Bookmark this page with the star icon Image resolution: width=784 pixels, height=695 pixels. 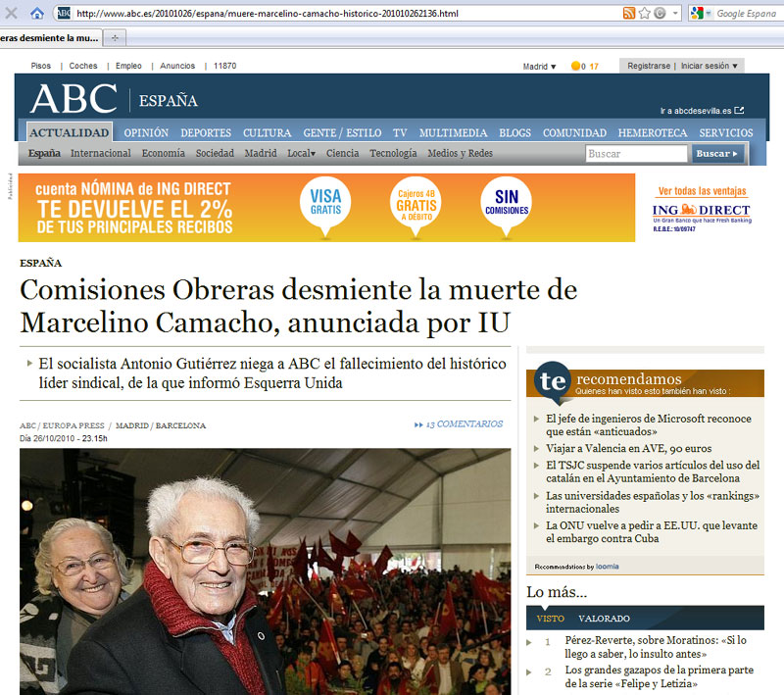(645, 14)
